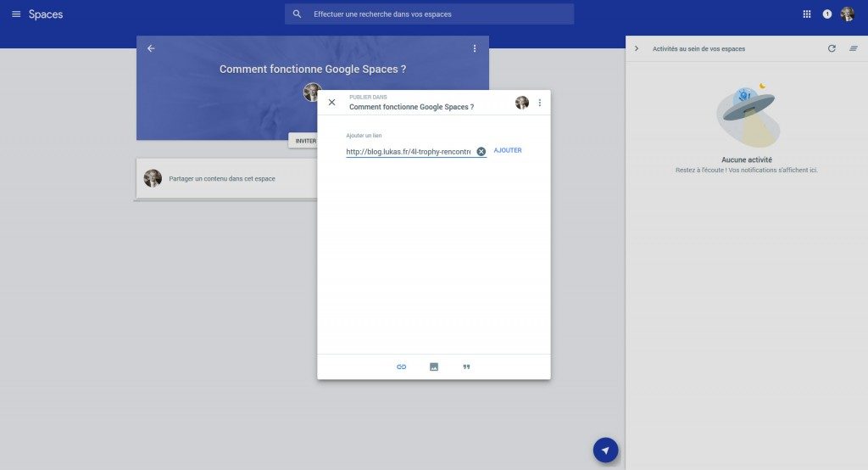Image resolution: width=868 pixels, height=470 pixels.
Task: Click the link URL input field
Action: pos(409,151)
